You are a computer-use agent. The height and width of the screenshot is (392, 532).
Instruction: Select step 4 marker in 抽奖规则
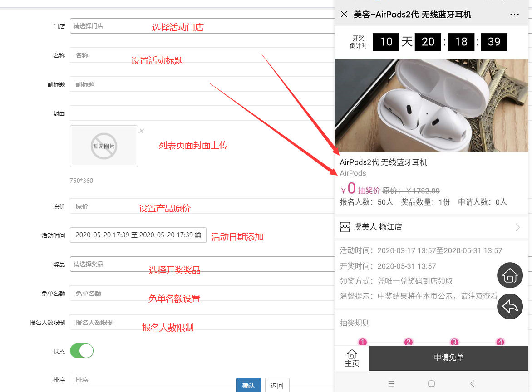point(500,342)
